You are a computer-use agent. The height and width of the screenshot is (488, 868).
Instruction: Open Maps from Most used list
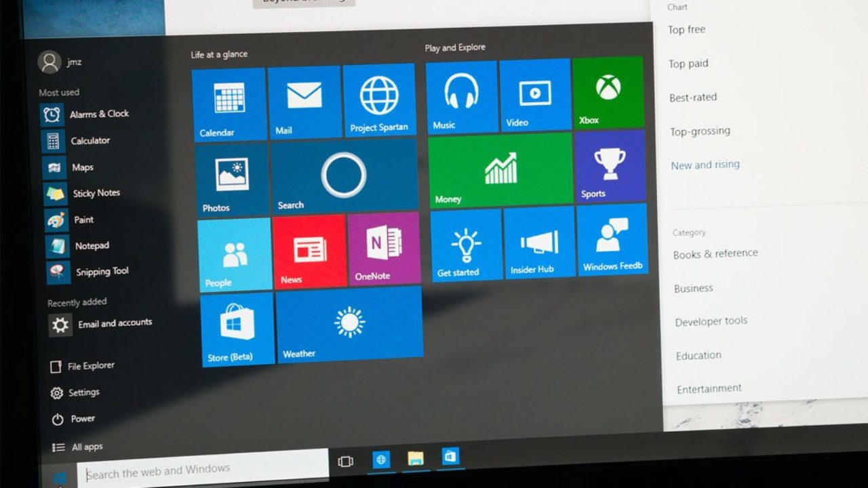pos(68,167)
